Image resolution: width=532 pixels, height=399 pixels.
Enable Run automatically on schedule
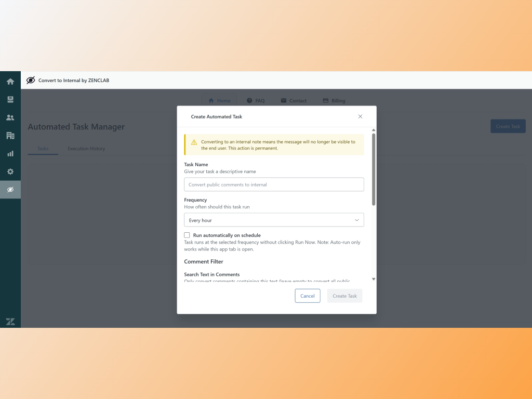[187, 235]
